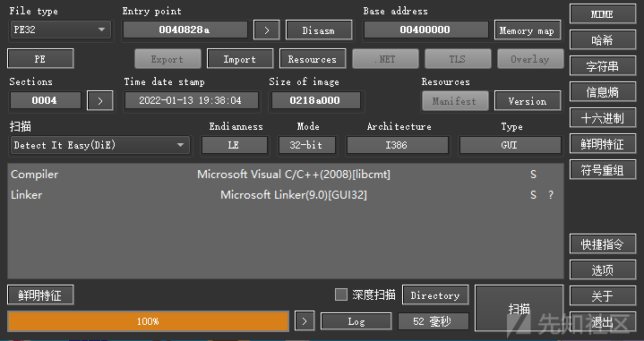Click the S link in Compiler row
The height and width of the screenshot is (341, 644).
coord(533,175)
